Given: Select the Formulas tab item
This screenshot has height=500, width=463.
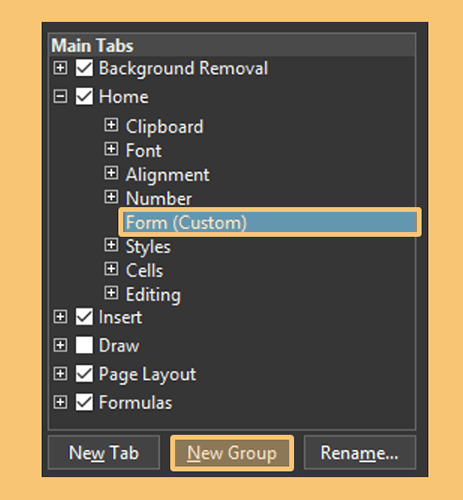Looking at the screenshot, I should coord(135,402).
